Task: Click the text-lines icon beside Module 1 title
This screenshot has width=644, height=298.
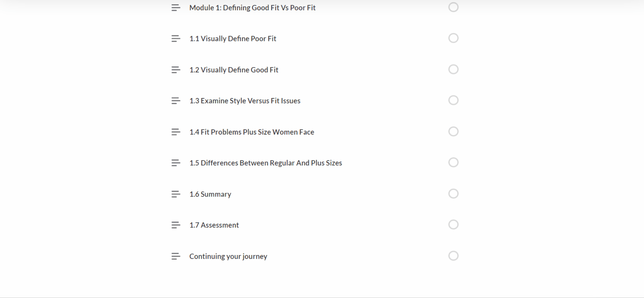Action: click(176, 8)
